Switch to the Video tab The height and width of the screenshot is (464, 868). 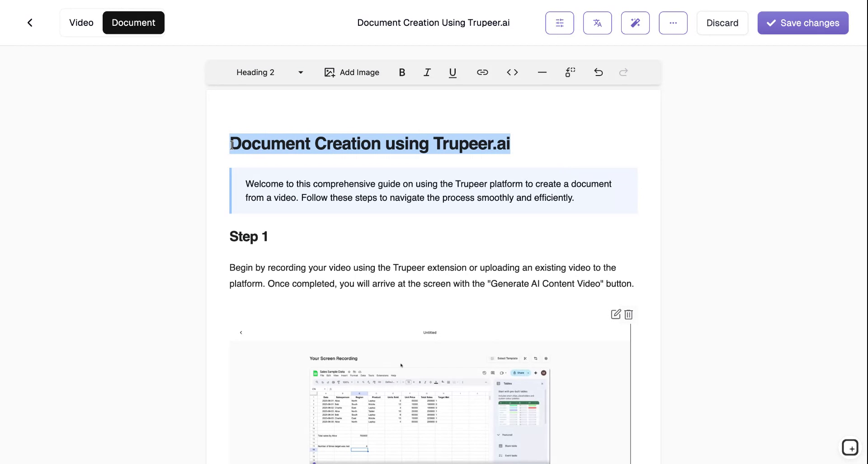(x=81, y=22)
